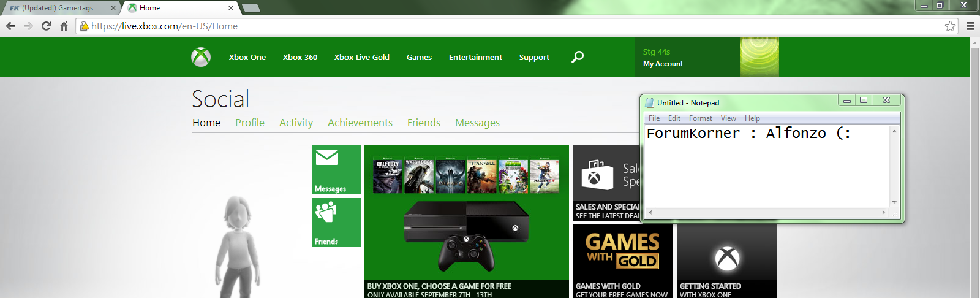Open Notepad View menu

(728, 118)
